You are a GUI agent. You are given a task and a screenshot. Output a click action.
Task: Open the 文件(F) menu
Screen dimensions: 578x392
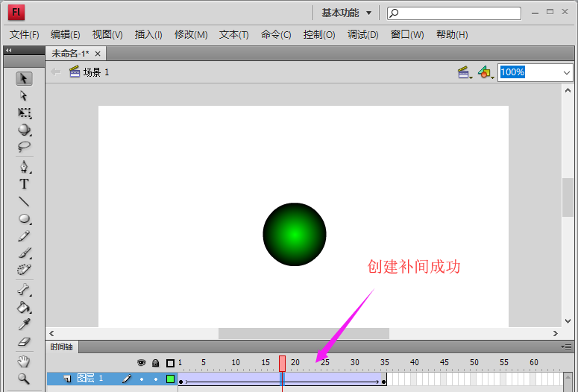(25, 34)
